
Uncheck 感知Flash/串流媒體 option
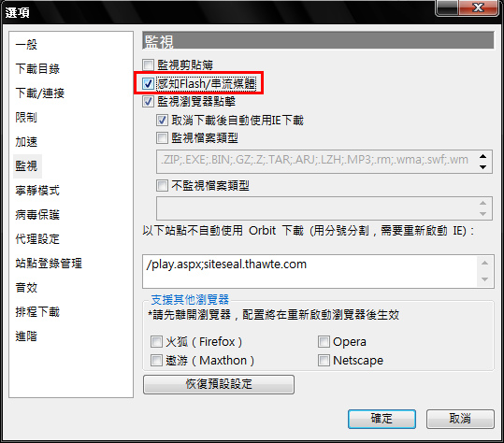pyautogui.click(x=148, y=83)
